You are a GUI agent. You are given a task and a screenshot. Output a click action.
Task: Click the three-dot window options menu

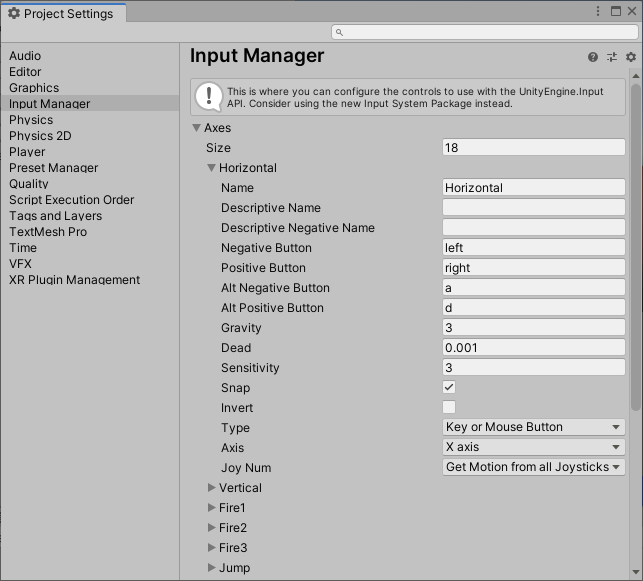pyautogui.click(x=598, y=11)
